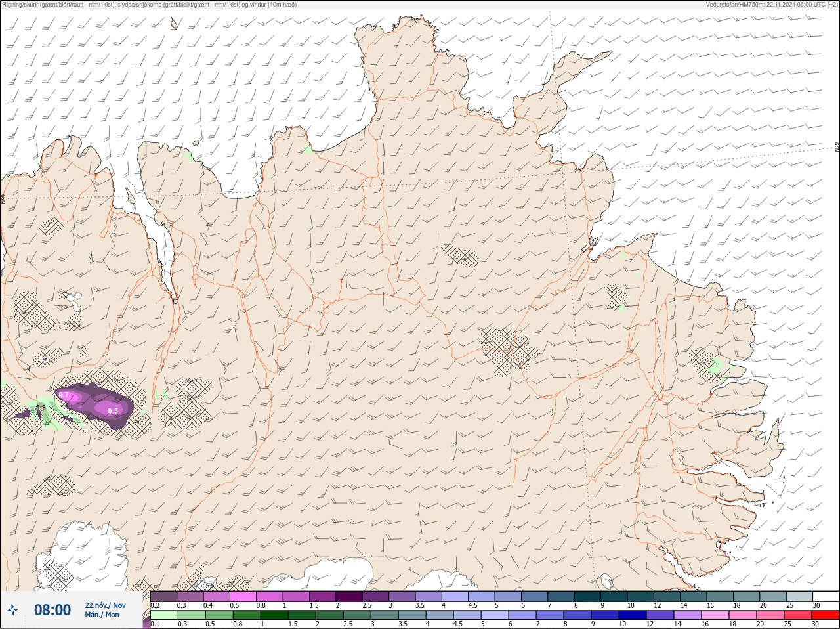The width and height of the screenshot is (840, 629).
Task: Pick lower scale swatch between 14 and 16
Action: click(688, 615)
